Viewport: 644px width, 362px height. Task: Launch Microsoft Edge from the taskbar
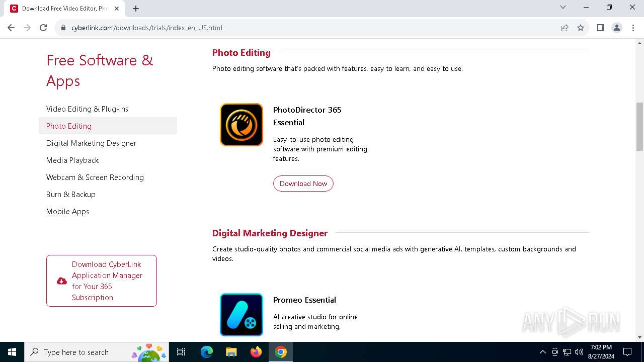(207, 352)
